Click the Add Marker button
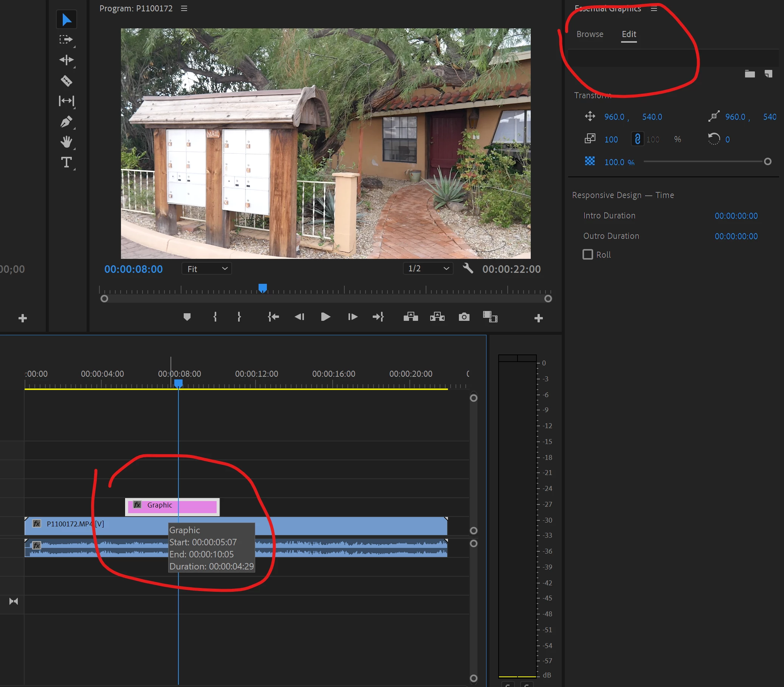The width and height of the screenshot is (784, 687). [x=187, y=317]
